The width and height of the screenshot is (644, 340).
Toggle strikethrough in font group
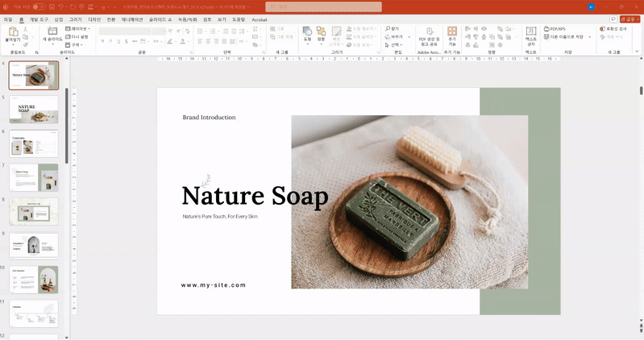(x=135, y=41)
